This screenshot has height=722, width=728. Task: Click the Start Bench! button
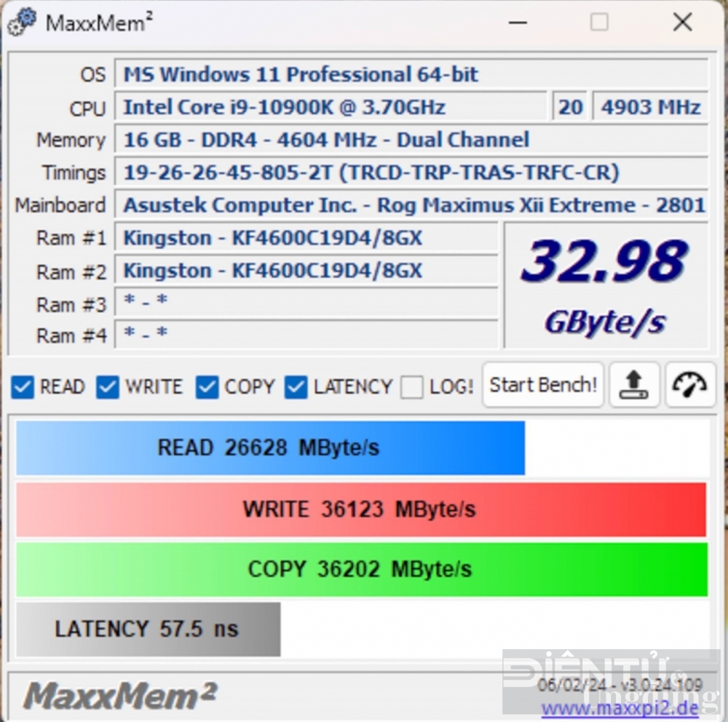tap(543, 385)
